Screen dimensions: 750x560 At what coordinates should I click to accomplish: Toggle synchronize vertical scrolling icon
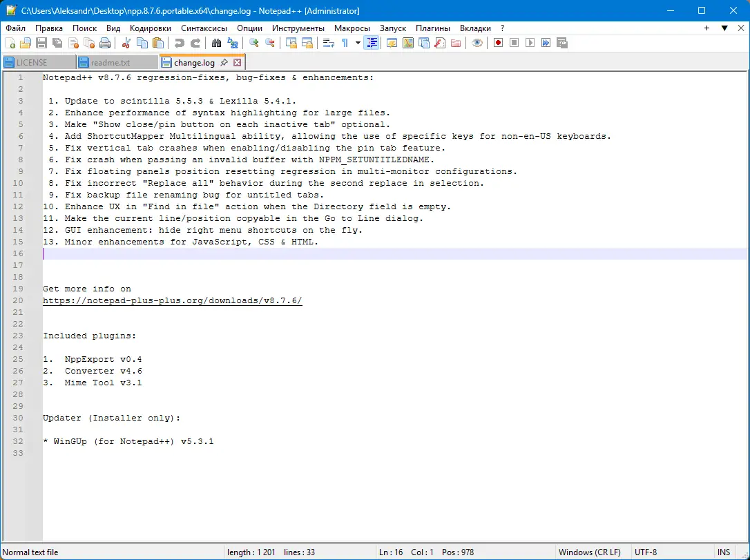291,43
